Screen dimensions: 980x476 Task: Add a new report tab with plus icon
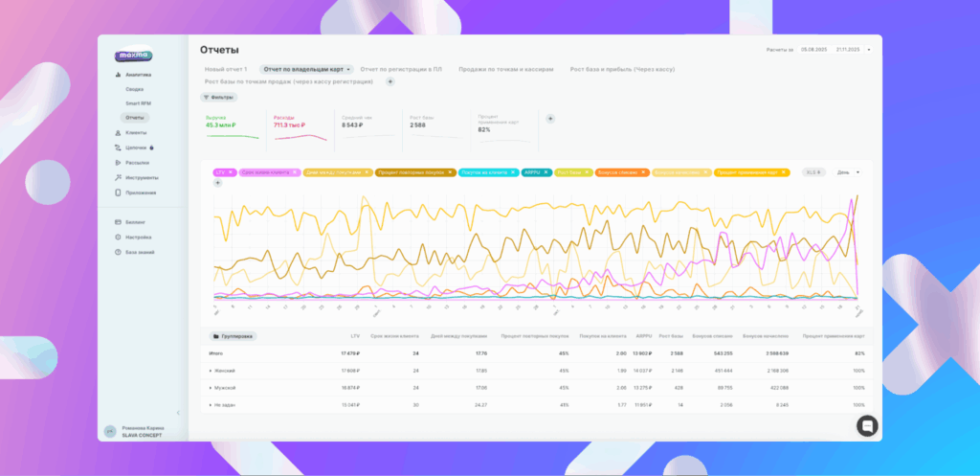click(x=390, y=82)
